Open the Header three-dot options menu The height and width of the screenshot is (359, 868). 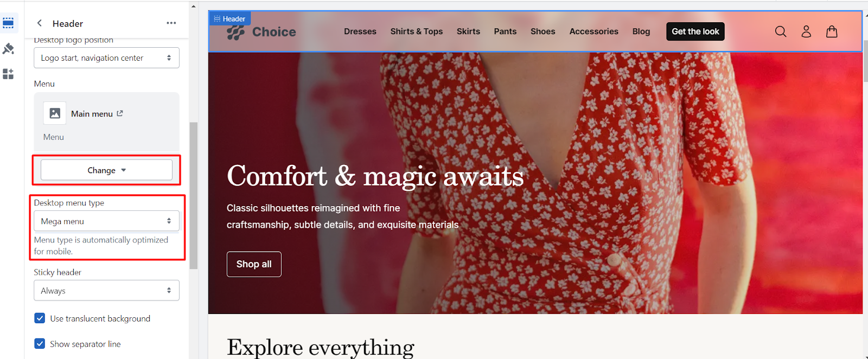(171, 23)
